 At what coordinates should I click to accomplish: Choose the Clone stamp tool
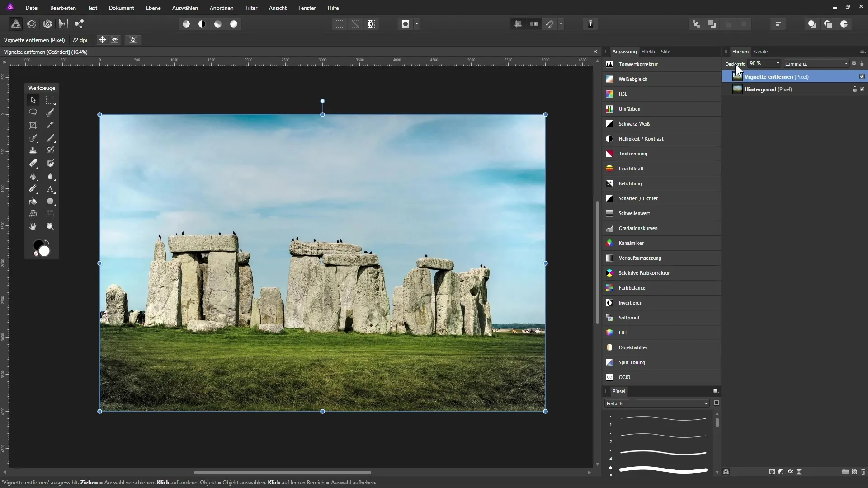[33, 150]
